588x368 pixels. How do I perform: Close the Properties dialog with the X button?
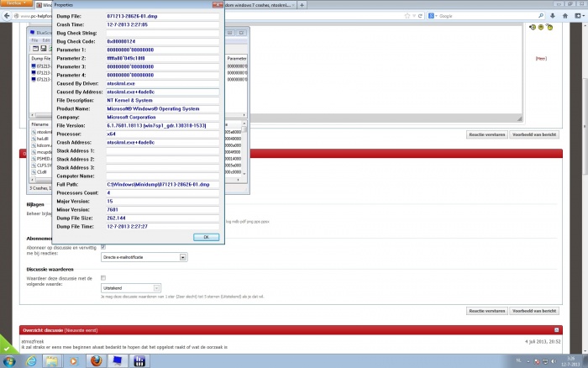(218, 4)
